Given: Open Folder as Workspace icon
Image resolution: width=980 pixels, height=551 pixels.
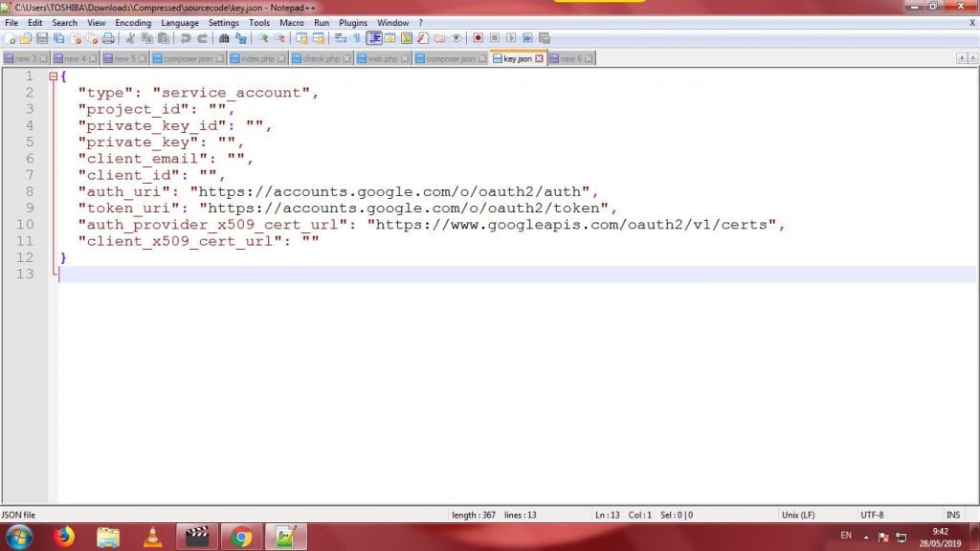Looking at the screenshot, I should coord(439,38).
